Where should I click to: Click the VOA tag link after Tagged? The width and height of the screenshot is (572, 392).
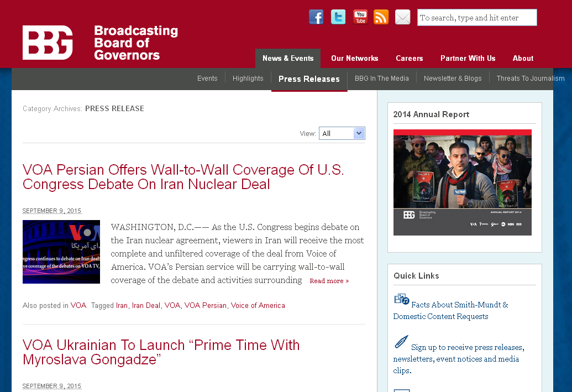(x=172, y=306)
